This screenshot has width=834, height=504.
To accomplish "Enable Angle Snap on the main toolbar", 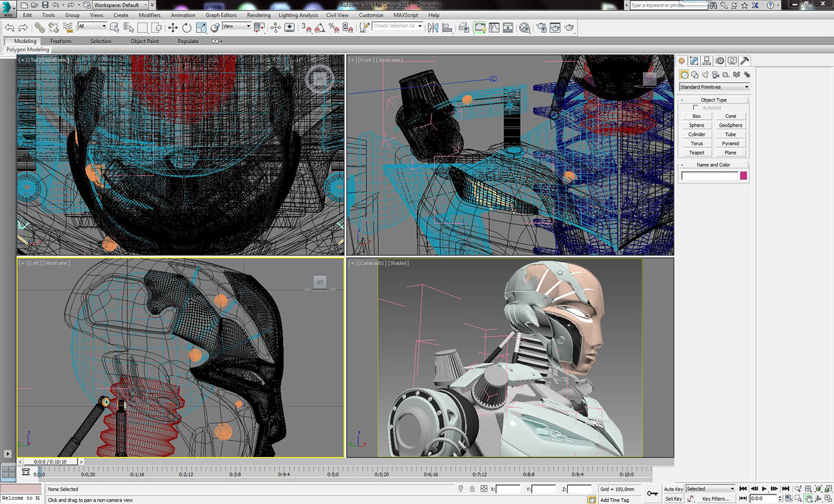I will [319, 27].
